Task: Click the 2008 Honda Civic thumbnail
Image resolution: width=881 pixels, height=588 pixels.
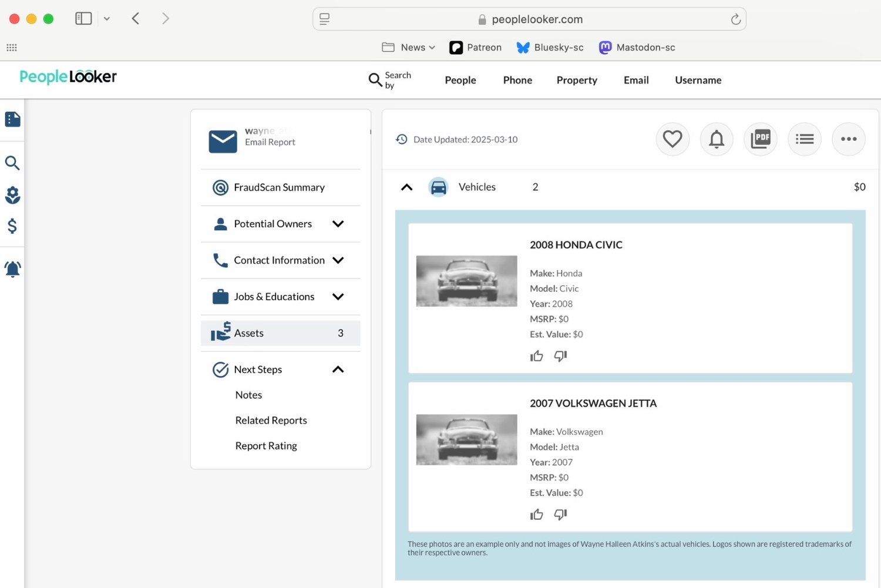Action: (467, 281)
